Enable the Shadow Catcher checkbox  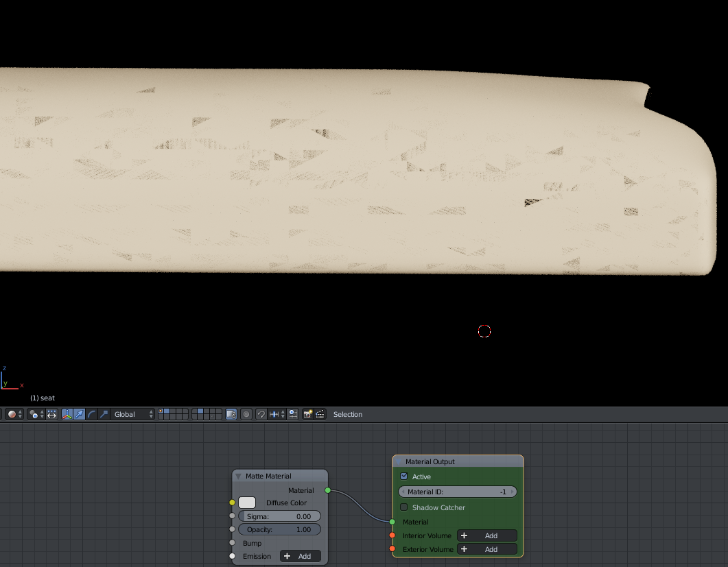(x=404, y=507)
